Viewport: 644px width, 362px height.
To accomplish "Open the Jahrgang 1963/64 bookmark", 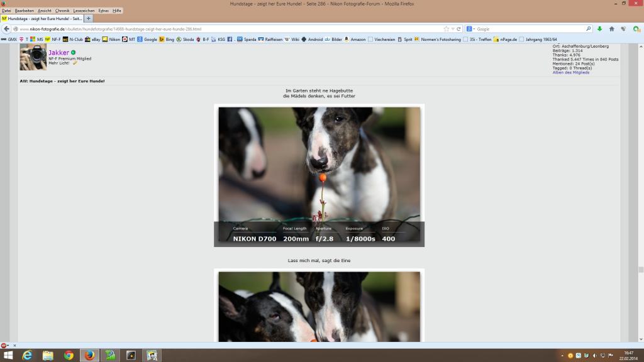I will pyautogui.click(x=538, y=40).
